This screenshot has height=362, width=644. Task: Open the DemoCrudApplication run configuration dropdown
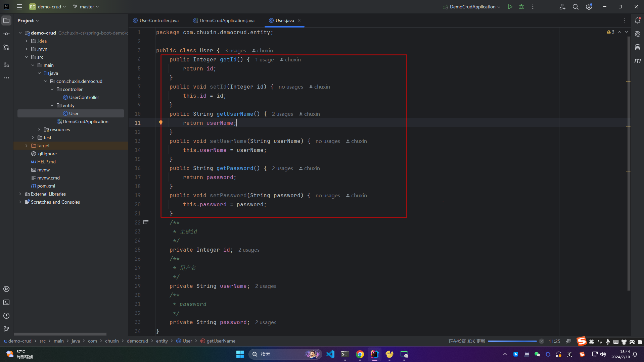click(472, 7)
